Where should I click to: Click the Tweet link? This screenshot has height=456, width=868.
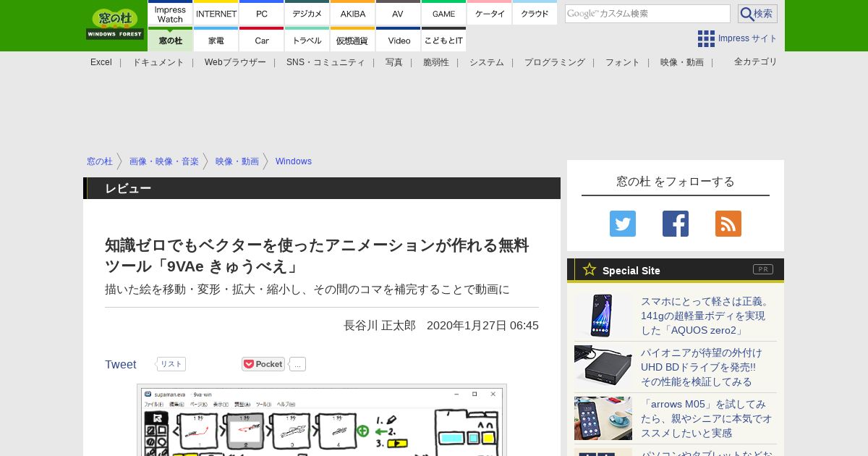121,364
